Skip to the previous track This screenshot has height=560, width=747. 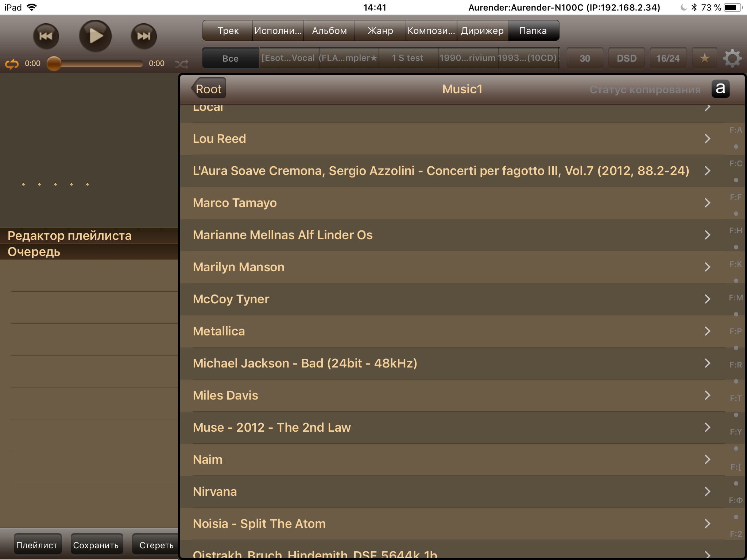[x=46, y=36]
